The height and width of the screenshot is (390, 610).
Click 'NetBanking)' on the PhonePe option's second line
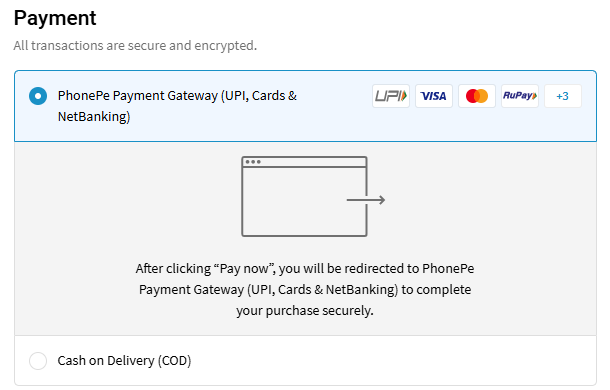pos(94,116)
